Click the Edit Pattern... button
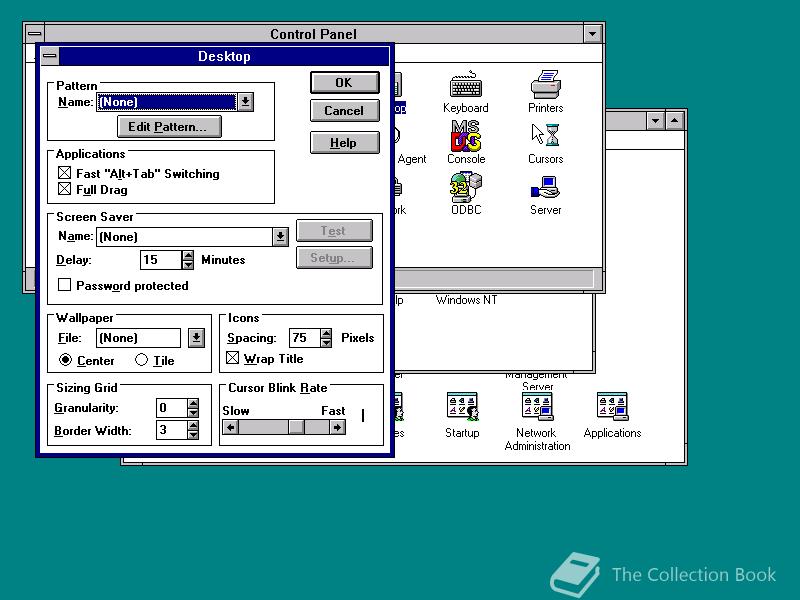This screenshot has height=600, width=800. 169,126
